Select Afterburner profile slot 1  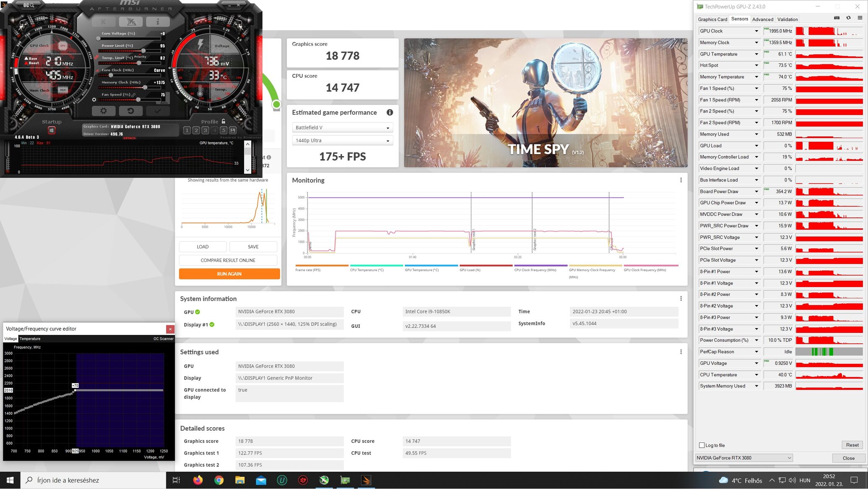click(x=187, y=131)
